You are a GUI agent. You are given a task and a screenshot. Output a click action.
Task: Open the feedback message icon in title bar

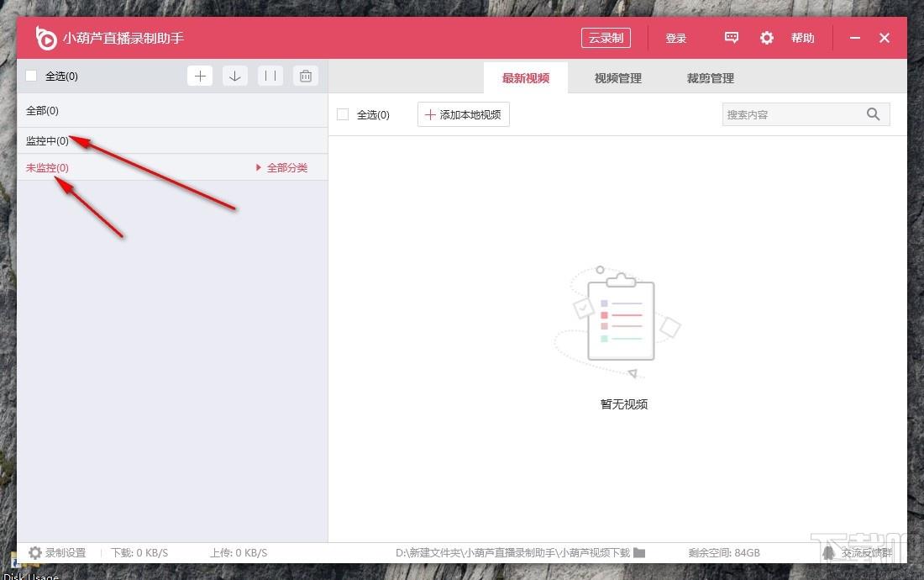pyautogui.click(x=732, y=38)
